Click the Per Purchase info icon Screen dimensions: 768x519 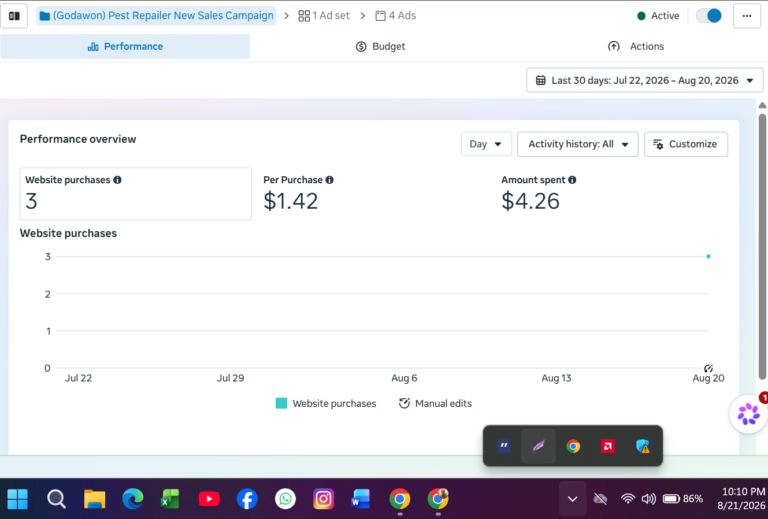point(330,180)
